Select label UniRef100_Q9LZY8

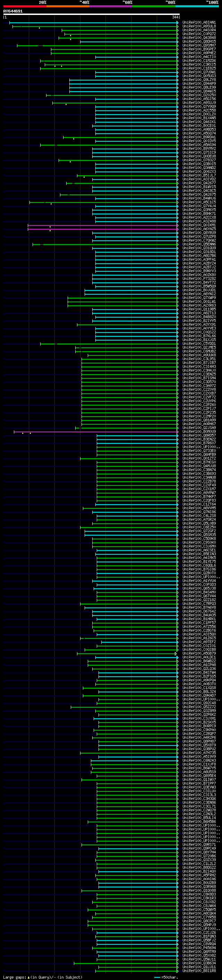(199, 80)
